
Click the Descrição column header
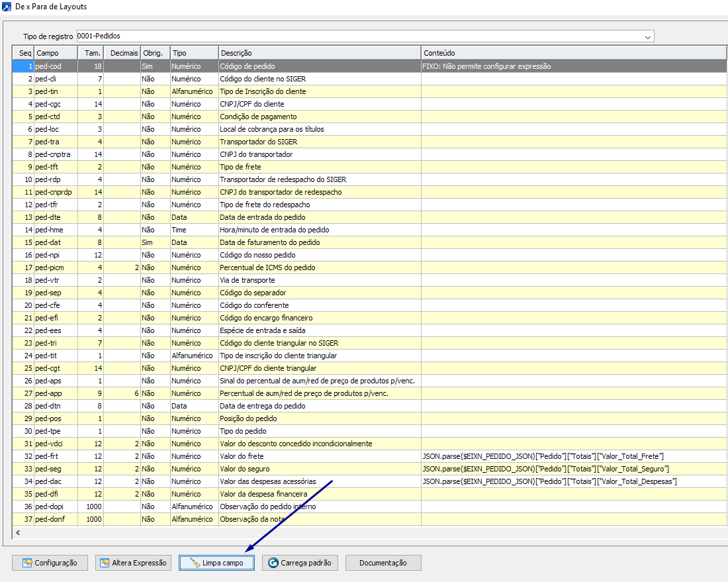319,53
